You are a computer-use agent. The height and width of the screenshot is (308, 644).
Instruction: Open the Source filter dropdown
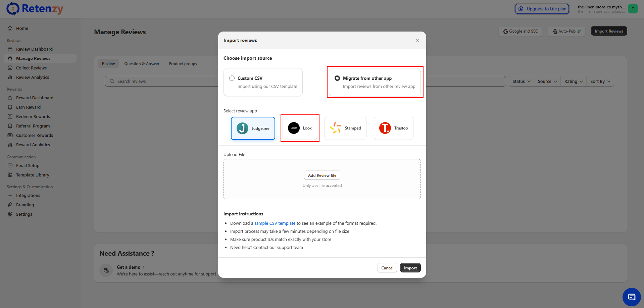pyautogui.click(x=547, y=82)
